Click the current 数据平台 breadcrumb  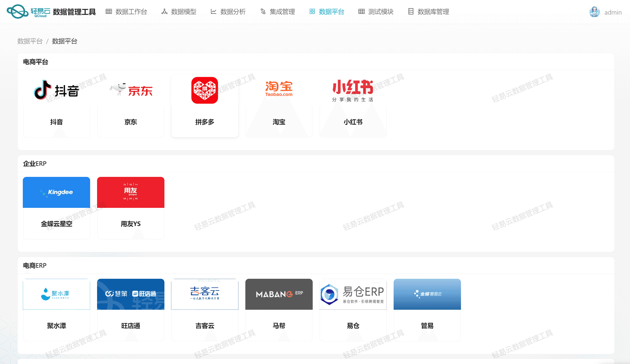pyautogui.click(x=65, y=41)
